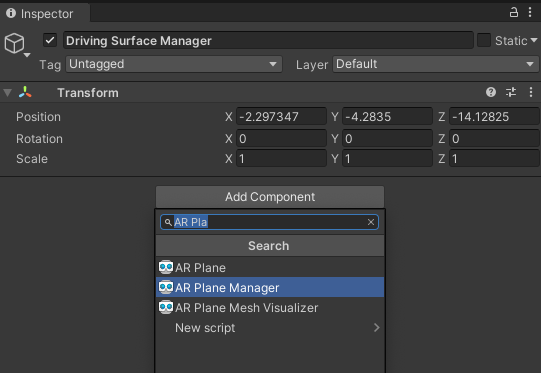Enable the Static checkbox
Screen dimensions: 541x373
click(484, 40)
